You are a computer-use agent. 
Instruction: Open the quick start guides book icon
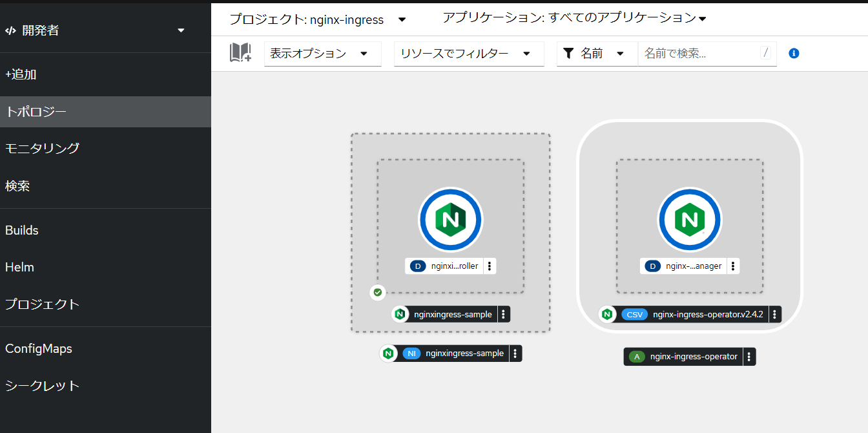[x=240, y=54]
